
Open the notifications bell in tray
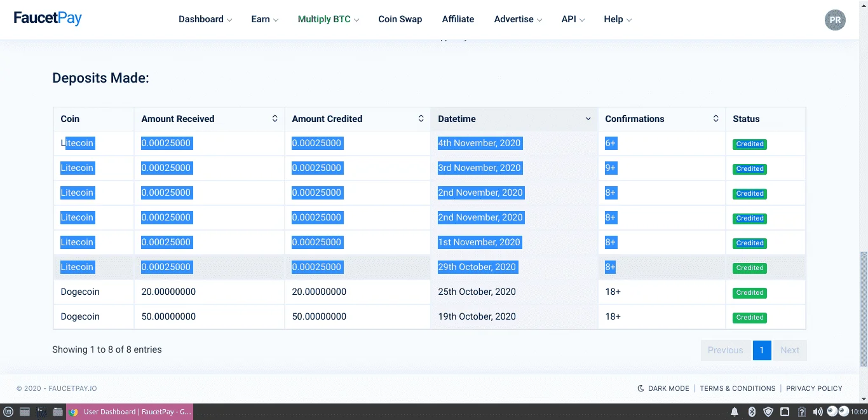pos(735,412)
